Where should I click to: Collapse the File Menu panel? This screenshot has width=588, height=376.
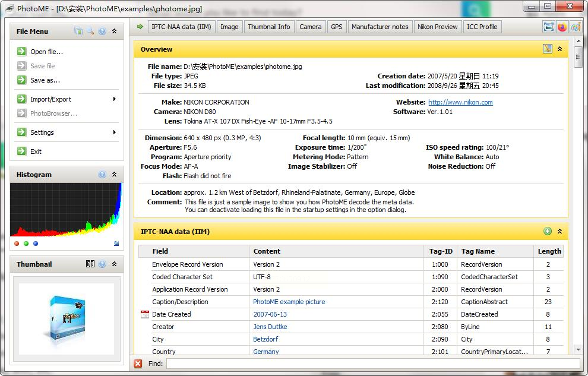click(114, 31)
